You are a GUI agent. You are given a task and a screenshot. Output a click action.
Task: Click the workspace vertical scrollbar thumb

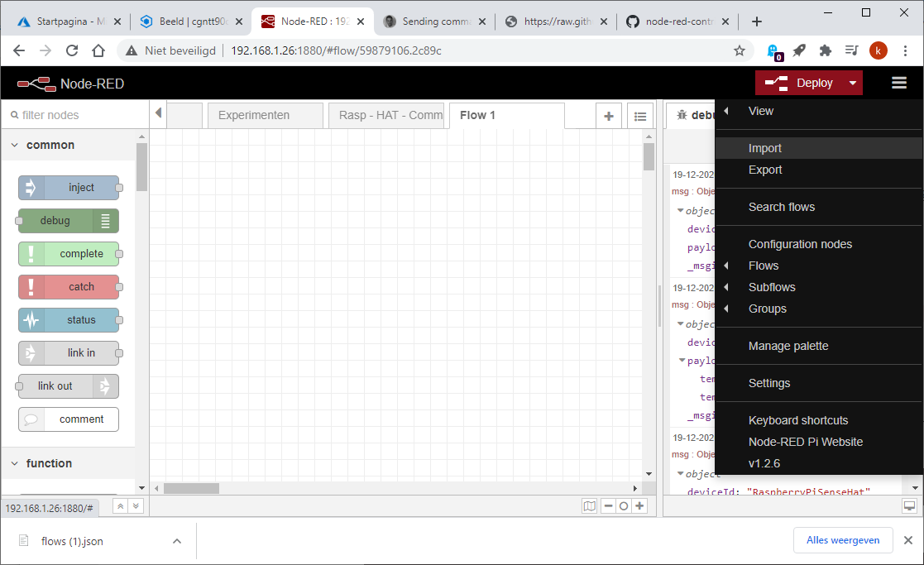coord(649,156)
